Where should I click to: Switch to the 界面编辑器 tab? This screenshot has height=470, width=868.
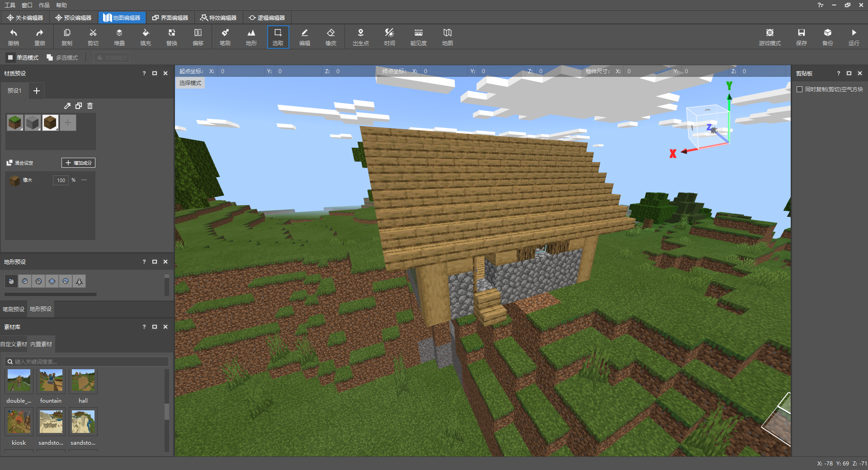point(170,18)
